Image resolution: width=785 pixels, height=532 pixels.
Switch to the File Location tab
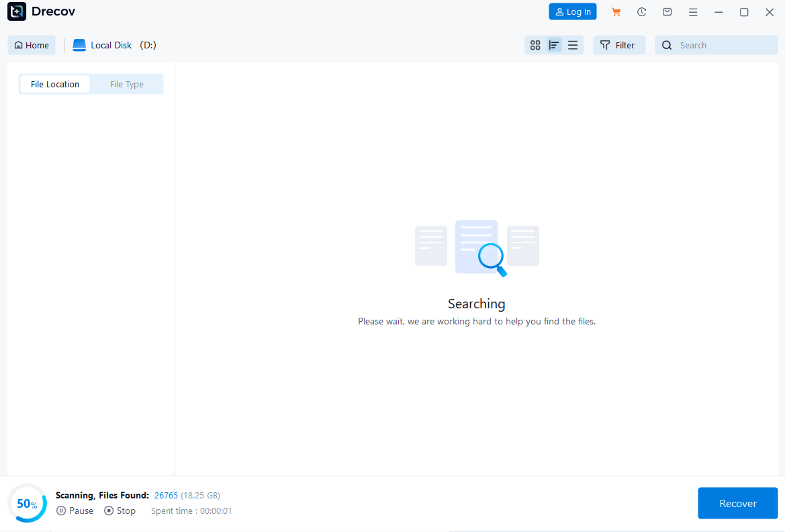[54, 84]
